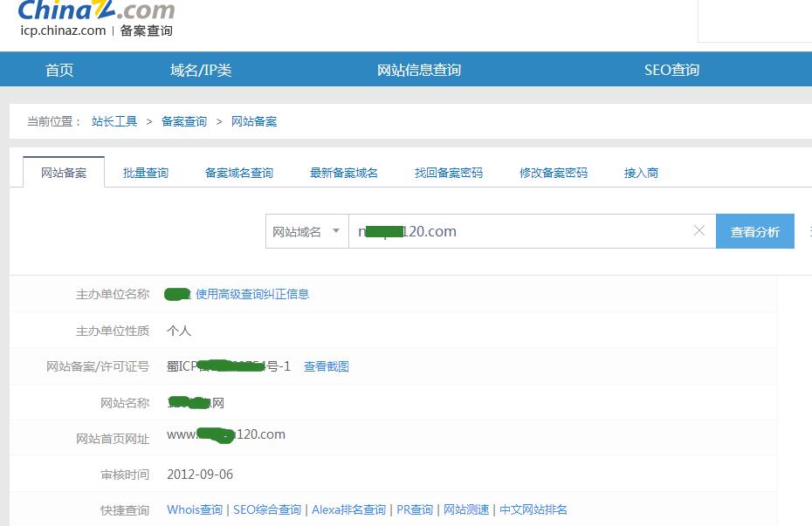
Task: Open 首页 in navigation bar
Action: pos(59,70)
